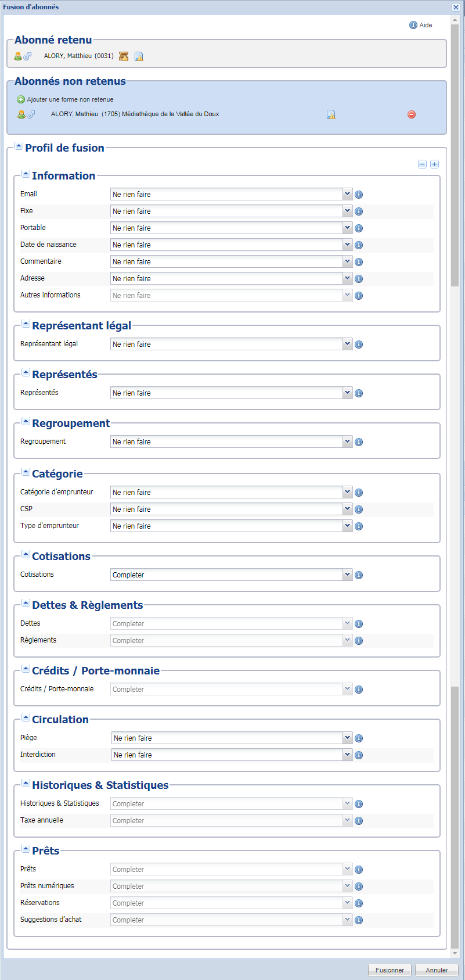The width and height of the screenshot is (465, 980).
Task: Open the Email dropdown
Action: pos(347,194)
